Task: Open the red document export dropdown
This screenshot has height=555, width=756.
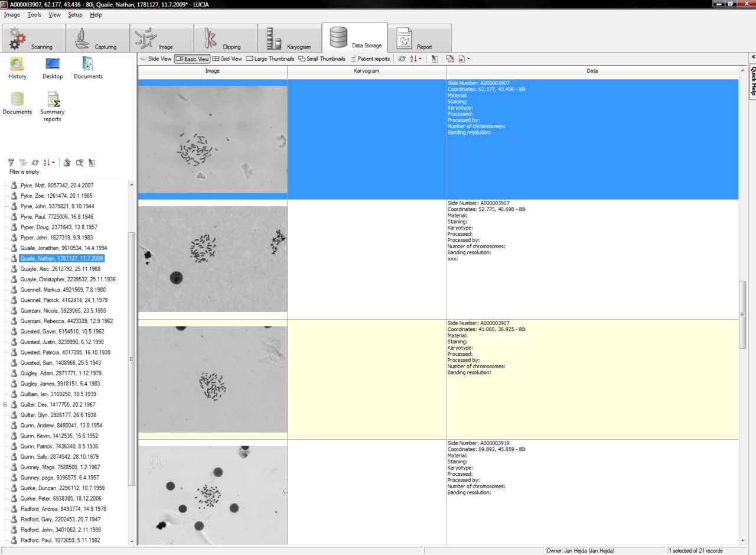Action: (x=464, y=59)
